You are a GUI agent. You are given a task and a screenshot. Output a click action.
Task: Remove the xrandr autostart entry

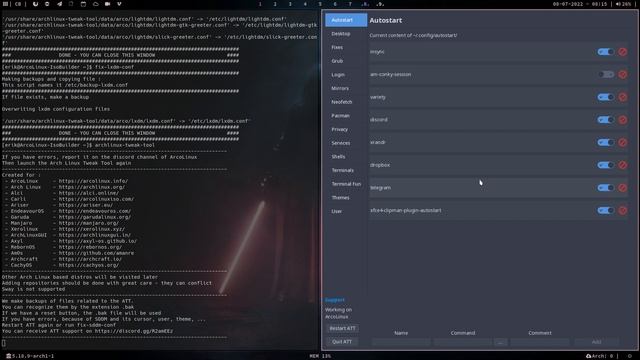click(622, 142)
